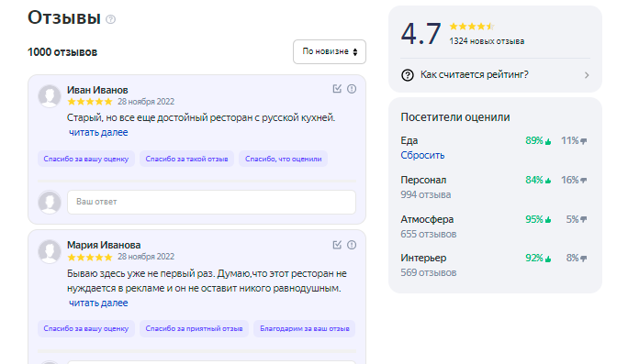Click the Ваш ответ reply field

point(211,202)
